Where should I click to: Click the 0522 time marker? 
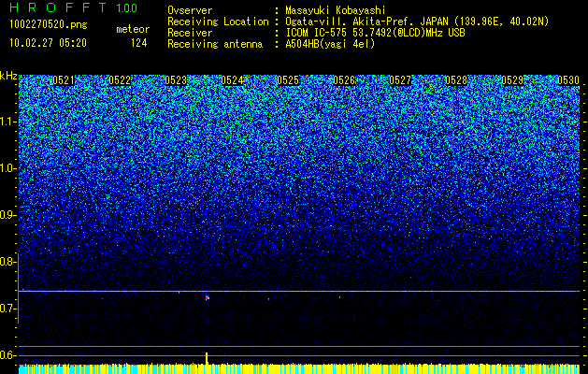coord(120,80)
